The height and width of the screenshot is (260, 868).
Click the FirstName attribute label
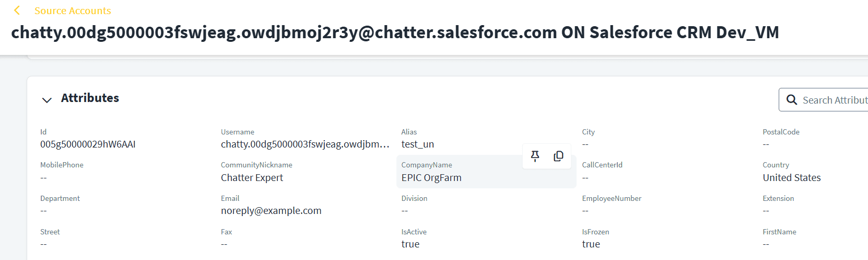coord(779,232)
